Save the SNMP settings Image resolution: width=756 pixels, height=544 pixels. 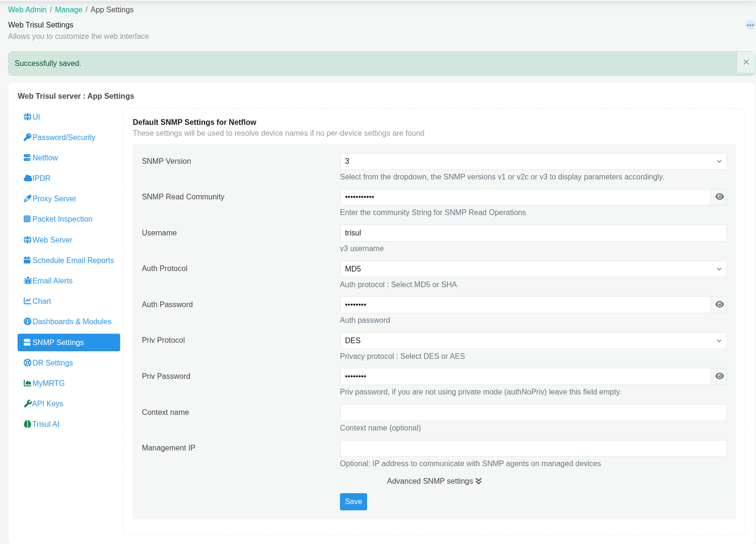tap(353, 502)
